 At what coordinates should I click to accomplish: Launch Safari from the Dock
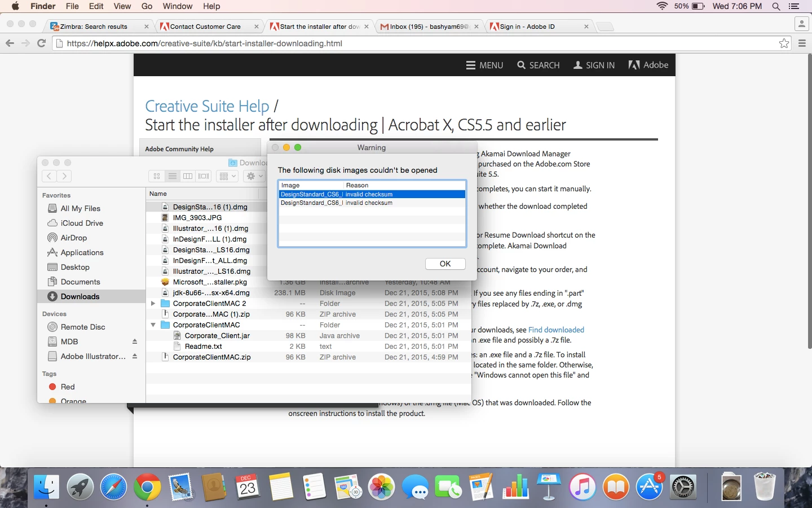click(x=113, y=487)
